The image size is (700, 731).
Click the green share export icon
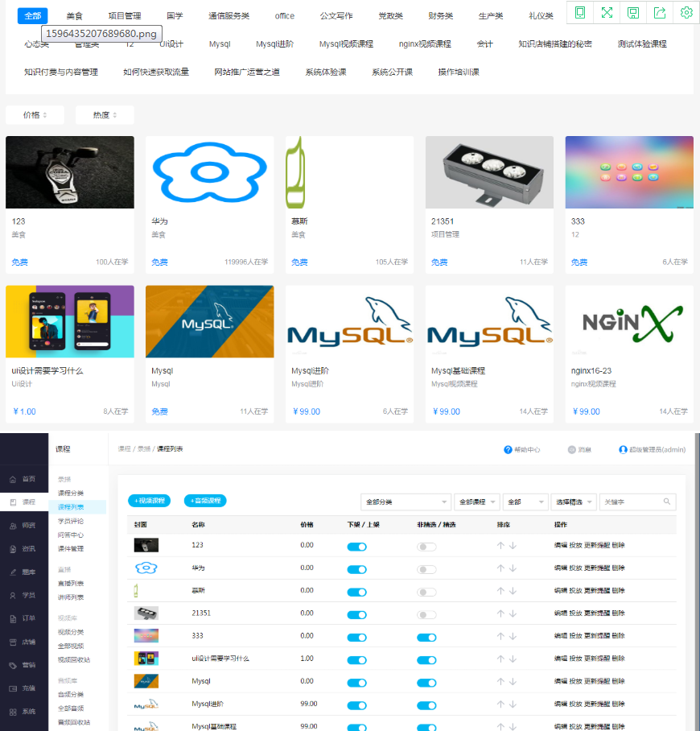click(x=660, y=13)
